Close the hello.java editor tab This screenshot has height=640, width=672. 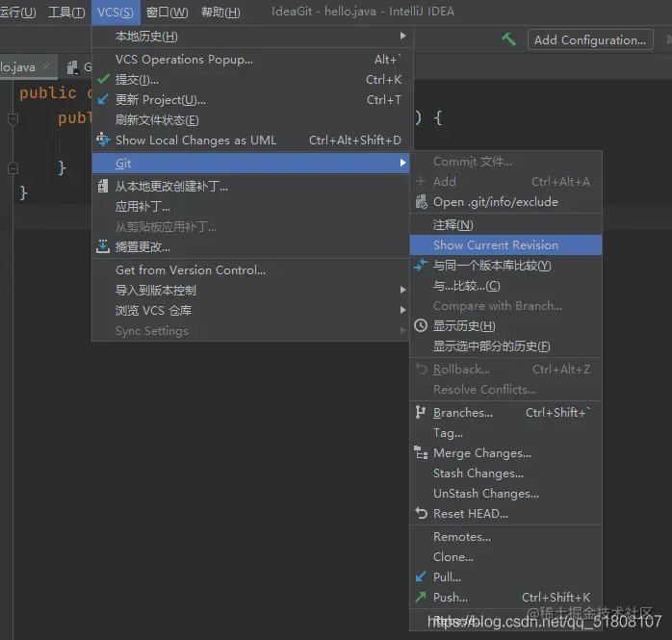[46, 66]
